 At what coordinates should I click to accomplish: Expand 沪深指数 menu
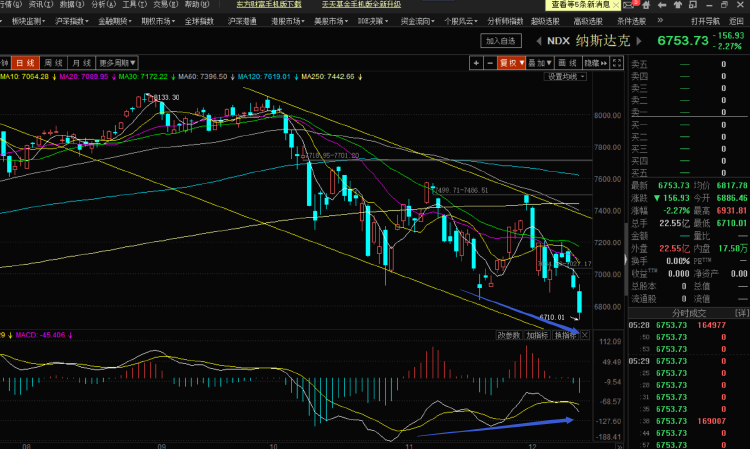[x=72, y=21]
